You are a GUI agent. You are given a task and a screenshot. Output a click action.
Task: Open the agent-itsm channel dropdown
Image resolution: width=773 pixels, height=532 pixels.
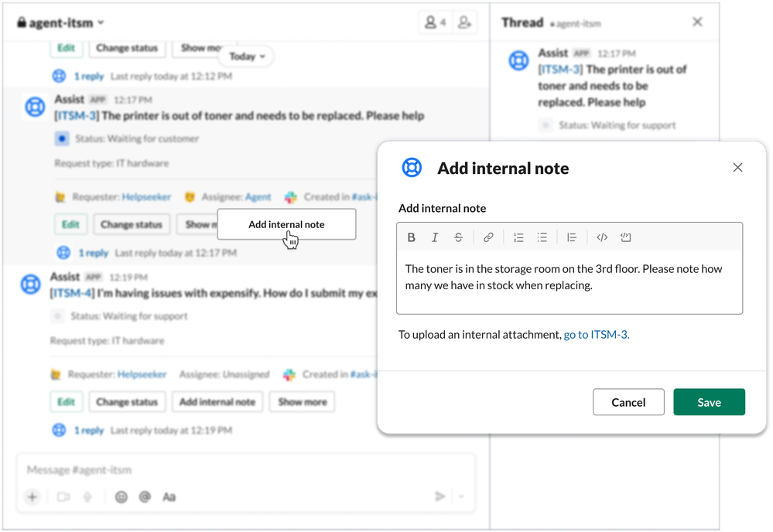click(60, 22)
